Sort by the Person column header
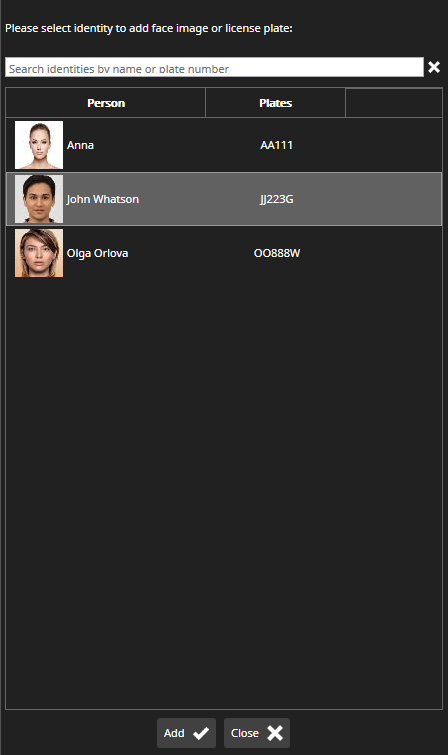The height and width of the screenshot is (755, 448). [x=106, y=103]
